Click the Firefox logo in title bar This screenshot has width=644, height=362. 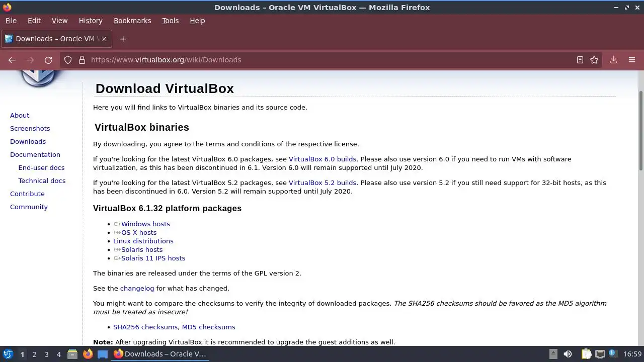[x=7, y=7]
